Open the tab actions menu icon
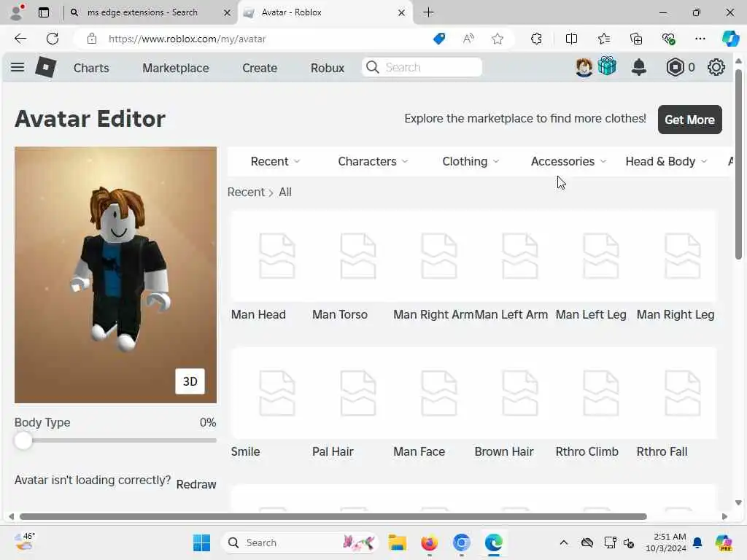The height and width of the screenshot is (560, 747). coord(44,12)
